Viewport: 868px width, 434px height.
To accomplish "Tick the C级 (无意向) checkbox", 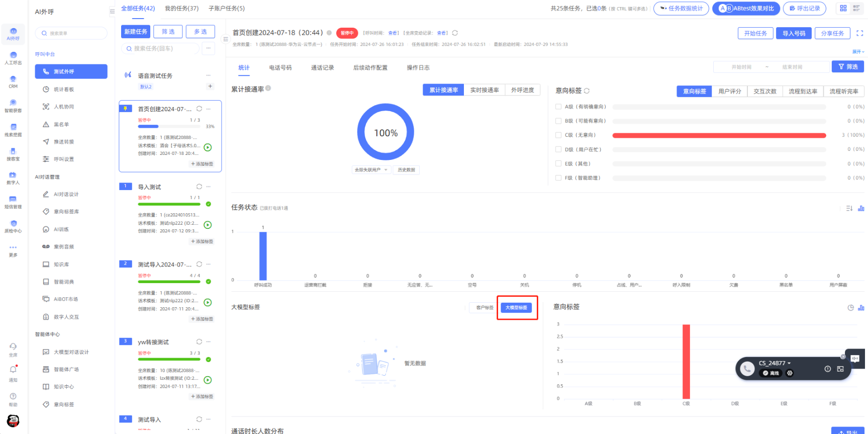I will pos(558,135).
